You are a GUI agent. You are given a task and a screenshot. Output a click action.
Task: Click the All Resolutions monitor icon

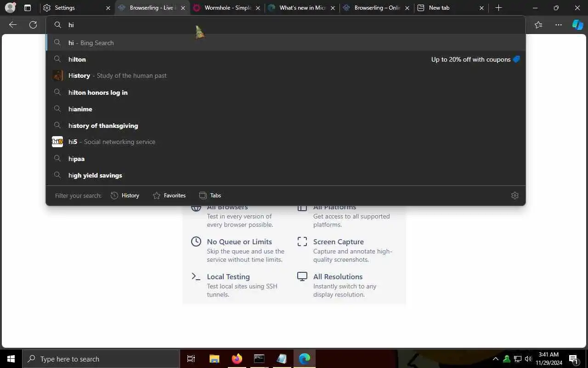pos(302,276)
